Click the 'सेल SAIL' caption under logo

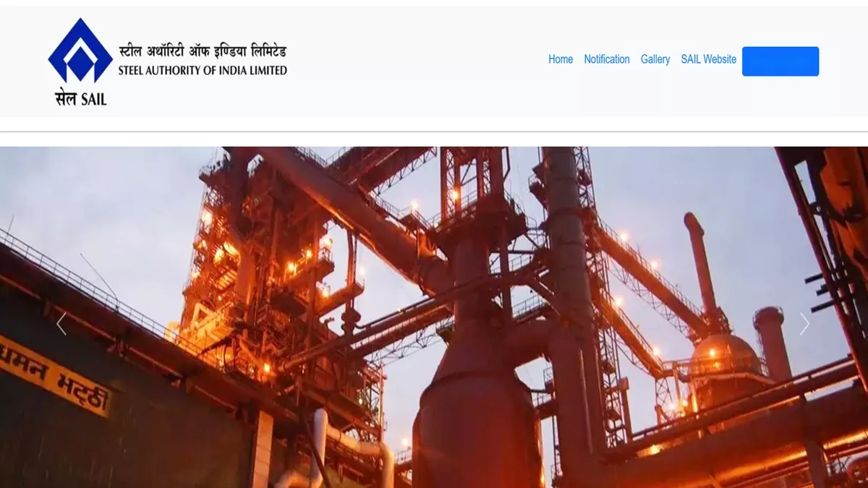point(80,98)
